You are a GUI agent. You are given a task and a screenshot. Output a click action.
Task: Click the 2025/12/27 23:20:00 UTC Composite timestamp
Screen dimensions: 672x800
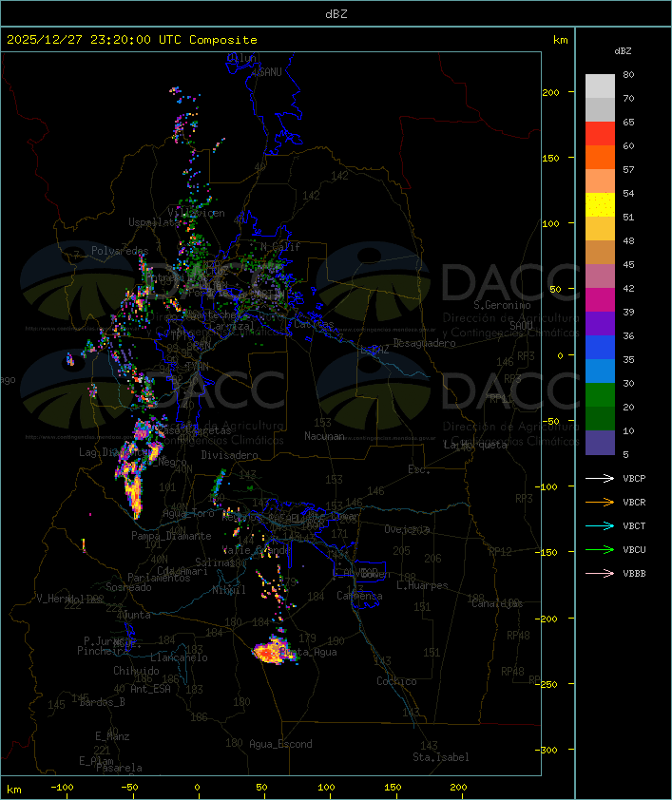(132, 40)
